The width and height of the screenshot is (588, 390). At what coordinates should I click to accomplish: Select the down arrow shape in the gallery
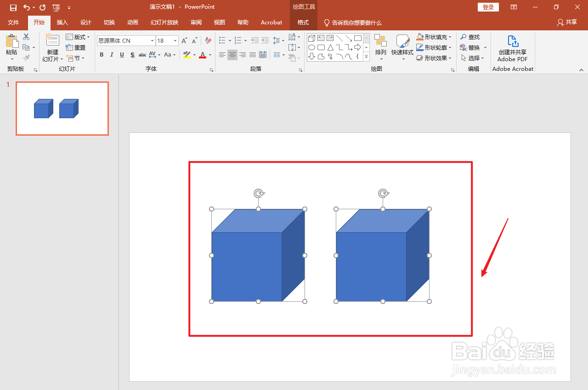[311, 57]
